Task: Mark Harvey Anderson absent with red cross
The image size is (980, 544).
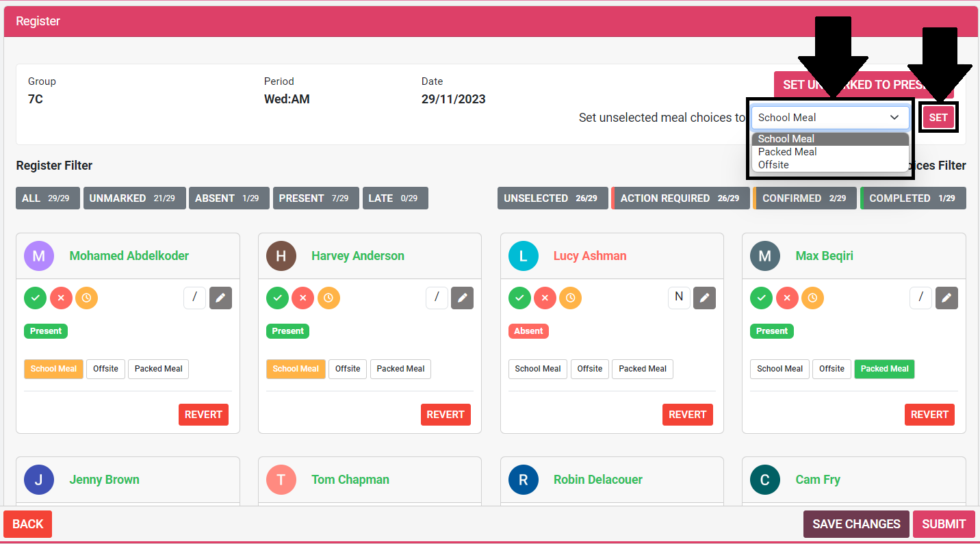Action: coord(302,298)
